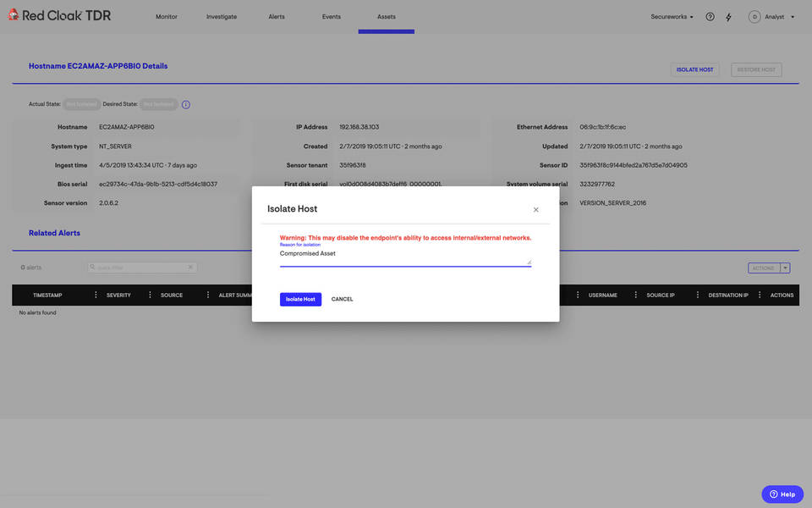The width and height of the screenshot is (812, 508).
Task: Switch to the Investigate tab
Action: [x=222, y=17]
